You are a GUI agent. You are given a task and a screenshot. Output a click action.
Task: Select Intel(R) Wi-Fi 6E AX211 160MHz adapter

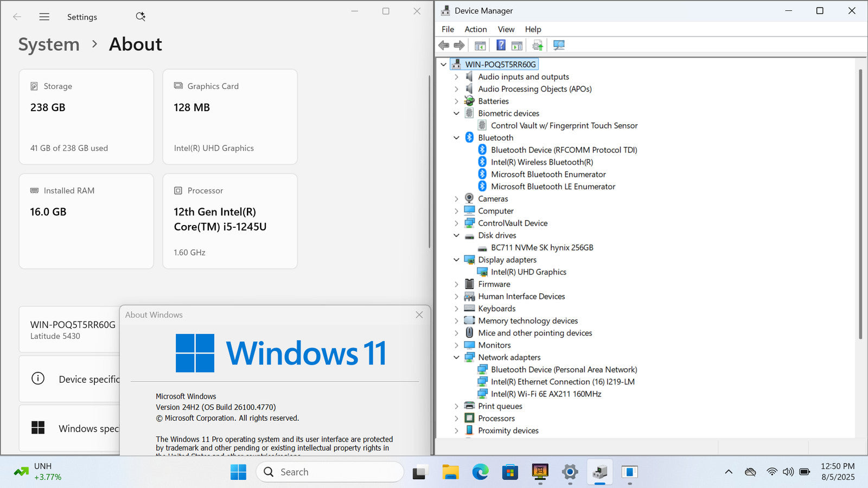click(x=546, y=394)
